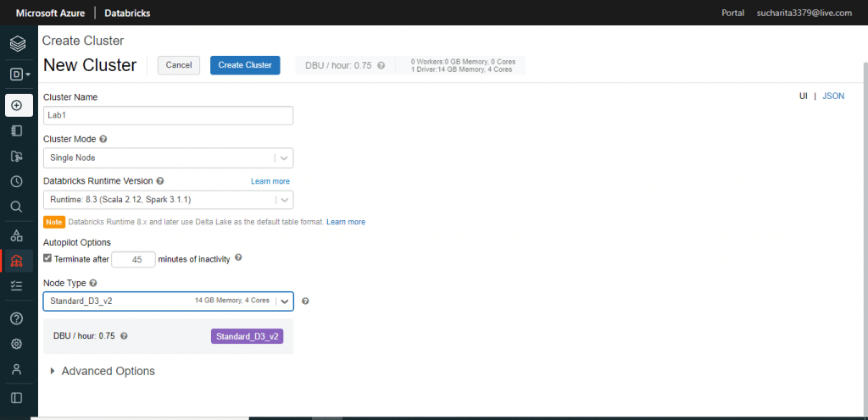The height and width of the screenshot is (420, 868).
Task: Toggle the Terminate after checkbox
Action: click(47, 258)
